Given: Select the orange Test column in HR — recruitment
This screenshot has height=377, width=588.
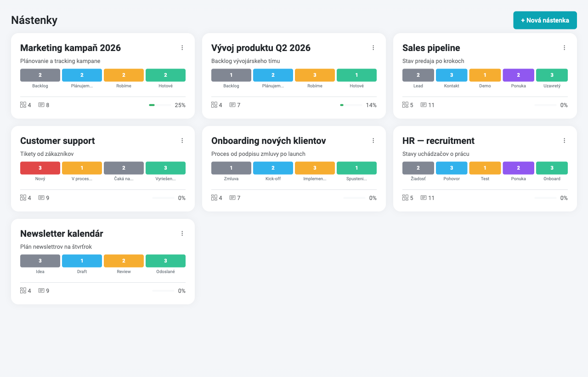Looking at the screenshot, I should (485, 168).
